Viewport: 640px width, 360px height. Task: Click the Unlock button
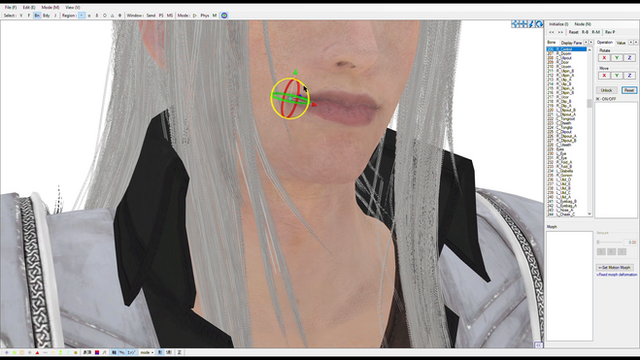(x=606, y=90)
